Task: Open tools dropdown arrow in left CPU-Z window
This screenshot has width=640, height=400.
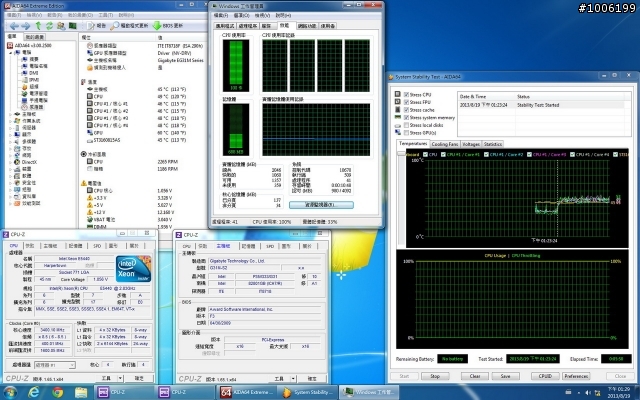Action: point(120,378)
